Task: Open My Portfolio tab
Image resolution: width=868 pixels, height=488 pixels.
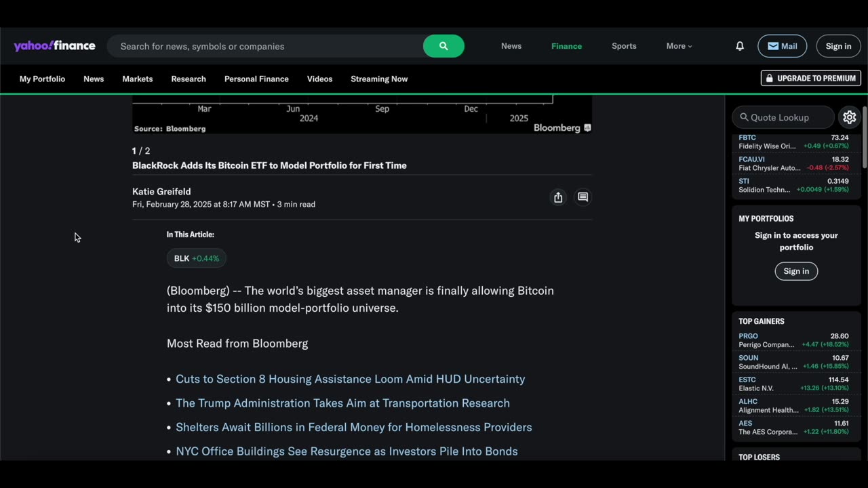Action: 42,79
